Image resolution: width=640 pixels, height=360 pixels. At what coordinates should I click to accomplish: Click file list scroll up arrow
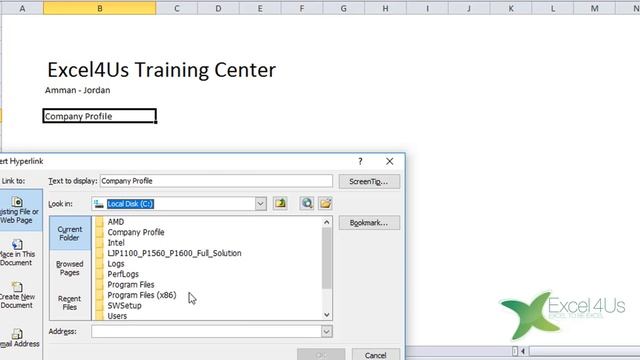(x=327, y=222)
